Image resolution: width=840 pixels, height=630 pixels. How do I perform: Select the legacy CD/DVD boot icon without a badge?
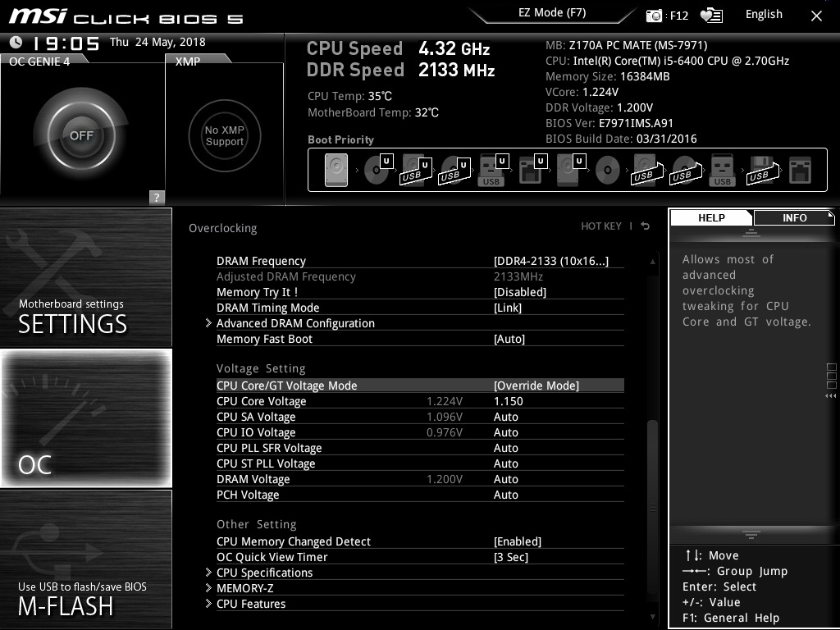pyautogui.click(x=608, y=171)
